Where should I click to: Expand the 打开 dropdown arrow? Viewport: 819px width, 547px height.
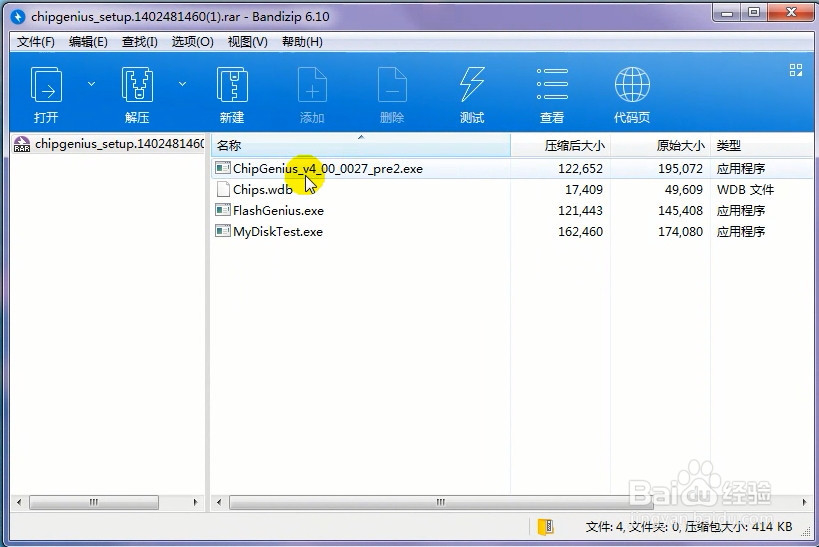91,84
